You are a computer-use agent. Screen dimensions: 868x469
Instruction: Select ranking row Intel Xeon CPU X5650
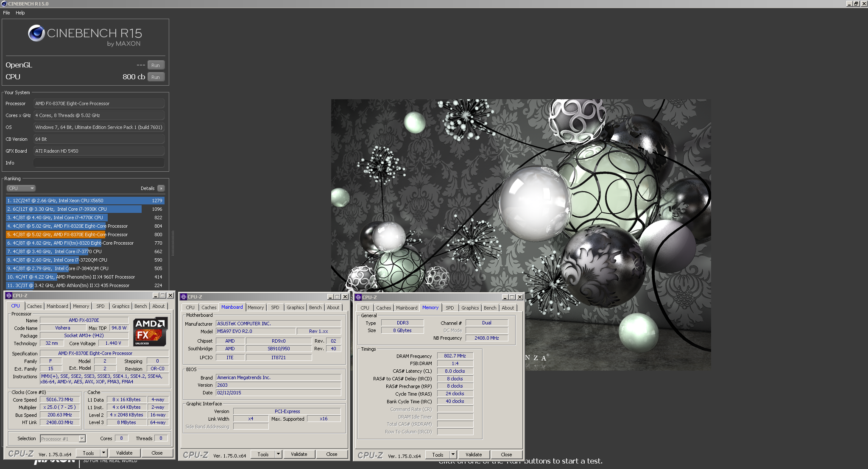pyautogui.click(x=85, y=201)
